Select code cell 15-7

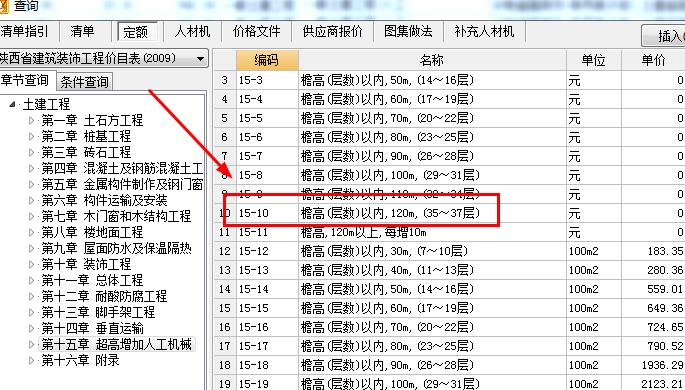(267, 156)
